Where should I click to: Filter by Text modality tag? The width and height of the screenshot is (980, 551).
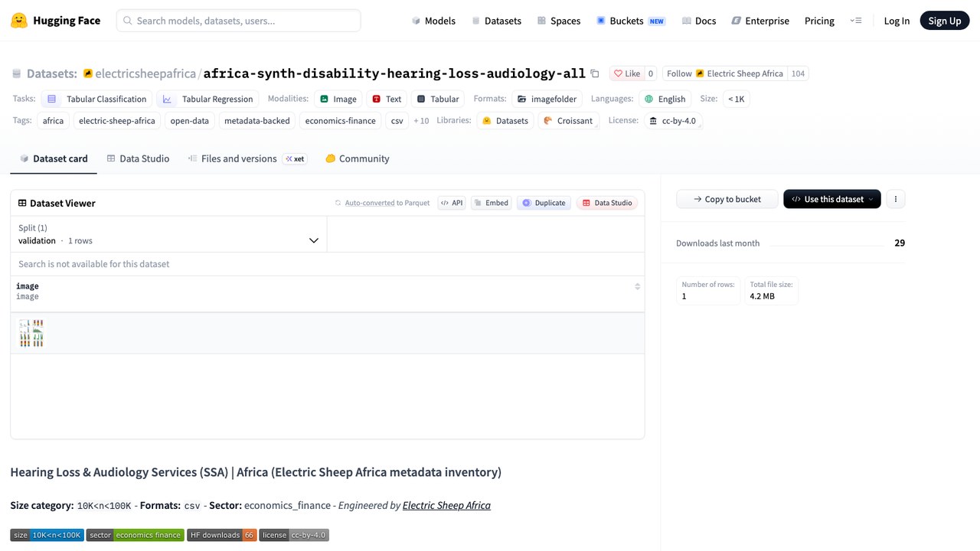387,99
